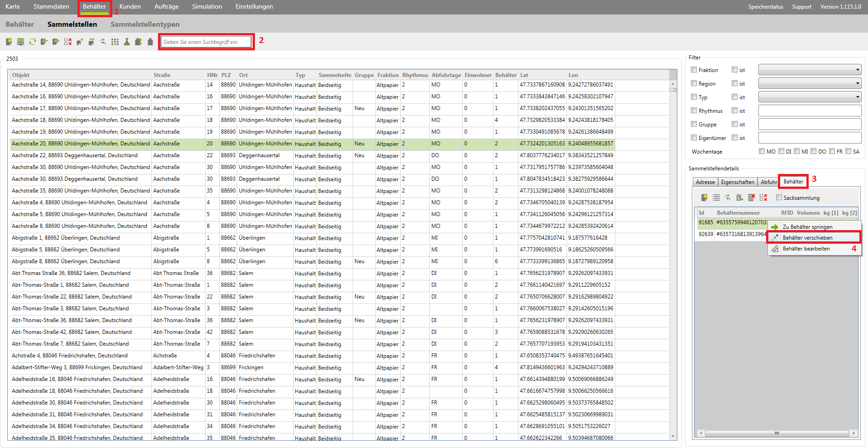This screenshot has height=448, width=868.
Task: Toggle the 'ist' checkbox for Fraktion
Action: [734, 70]
